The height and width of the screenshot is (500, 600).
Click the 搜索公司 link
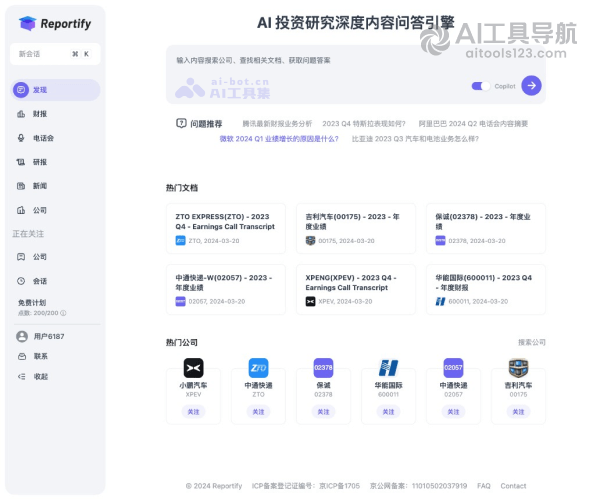click(x=532, y=342)
